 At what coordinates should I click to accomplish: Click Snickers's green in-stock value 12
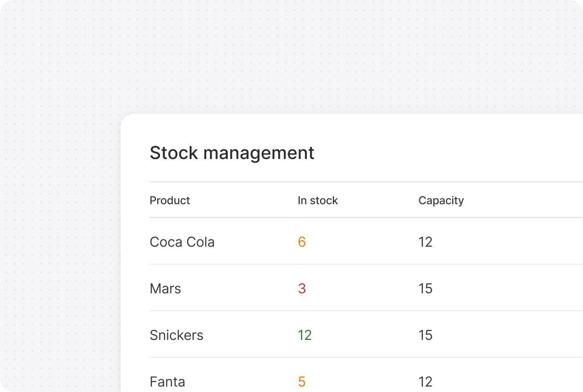tap(305, 335)
